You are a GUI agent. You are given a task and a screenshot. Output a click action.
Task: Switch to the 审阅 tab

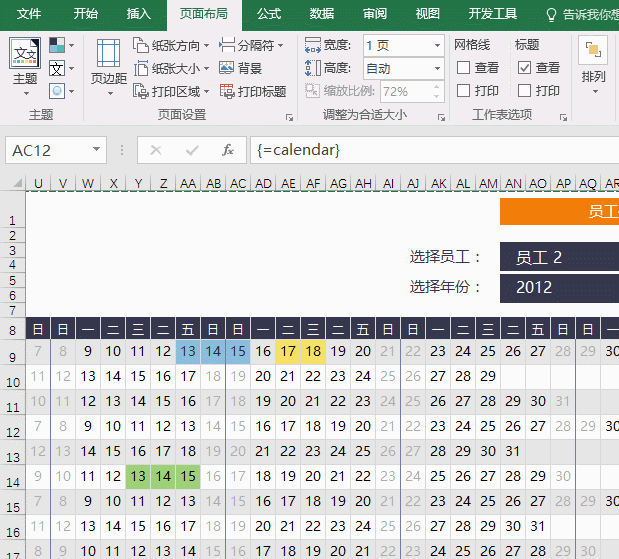[x=375, y=14]
